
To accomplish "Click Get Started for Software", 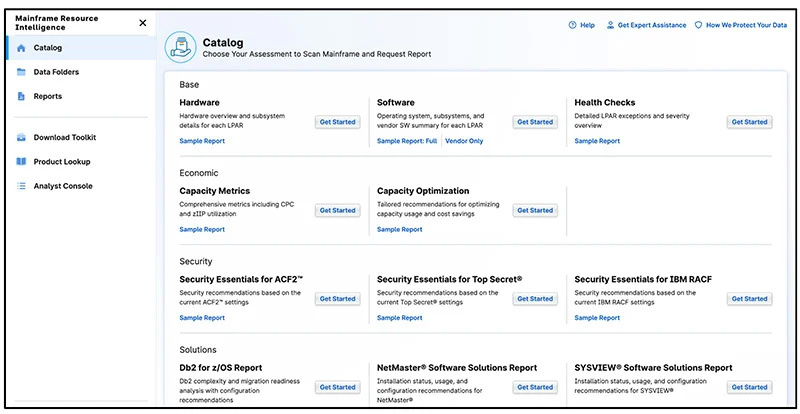I will click(535, 122).
